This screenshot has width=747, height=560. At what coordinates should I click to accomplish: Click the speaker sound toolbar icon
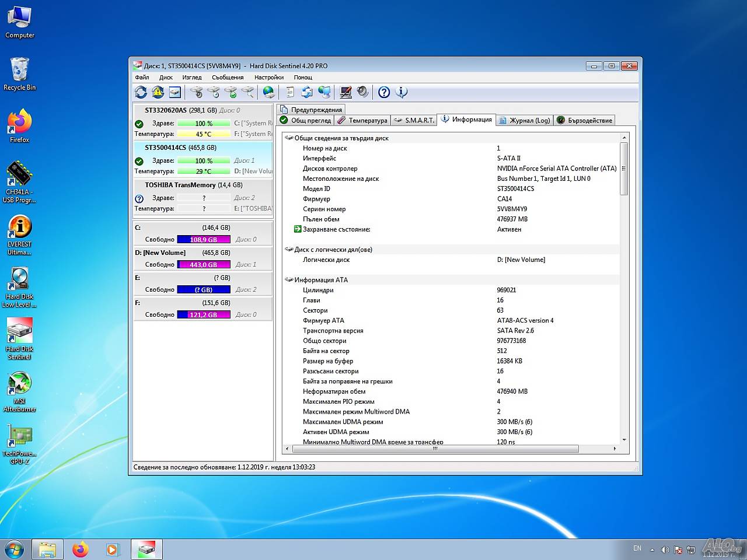pos(362,92)
